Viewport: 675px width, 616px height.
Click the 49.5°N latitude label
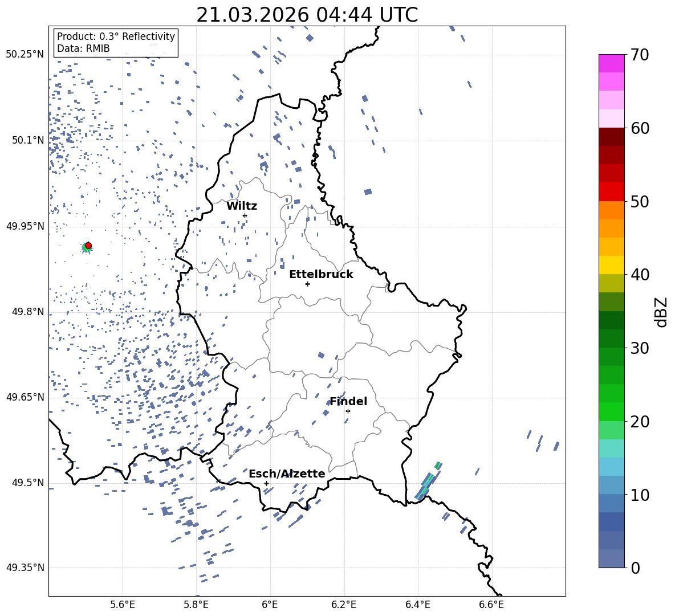pyautogui.click(x=28, y=483)
